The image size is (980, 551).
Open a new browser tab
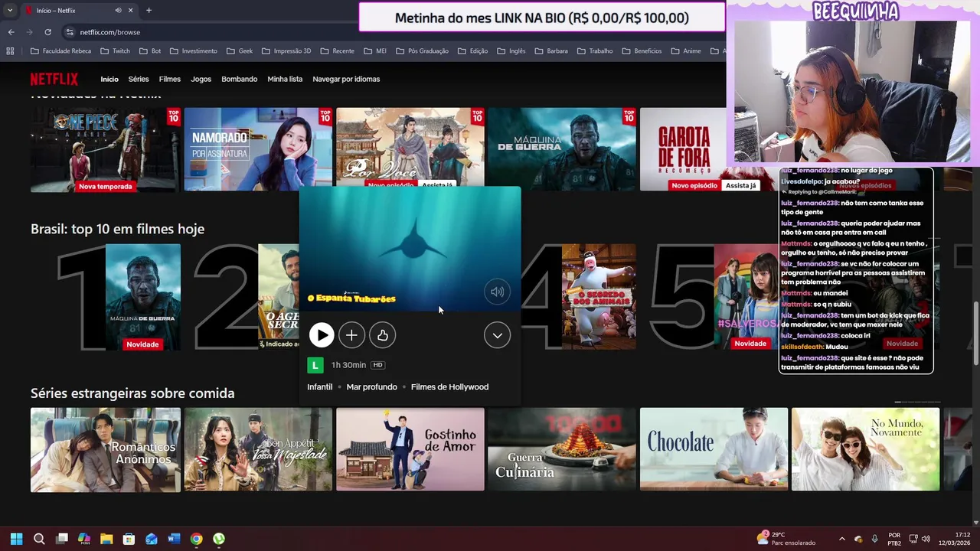(149, 11)
